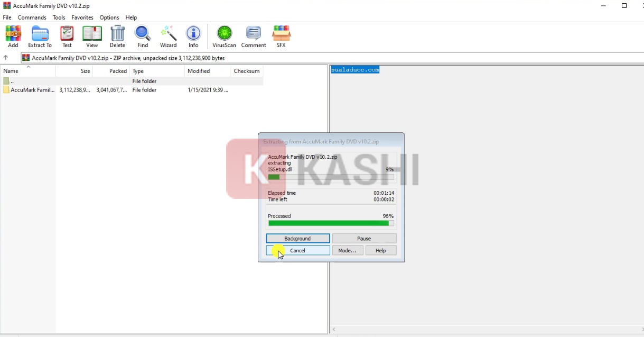Image resolution: width=644 pixels, height=337 pixels.
Task: Click the Mode... button
Action: pos(347,251)
